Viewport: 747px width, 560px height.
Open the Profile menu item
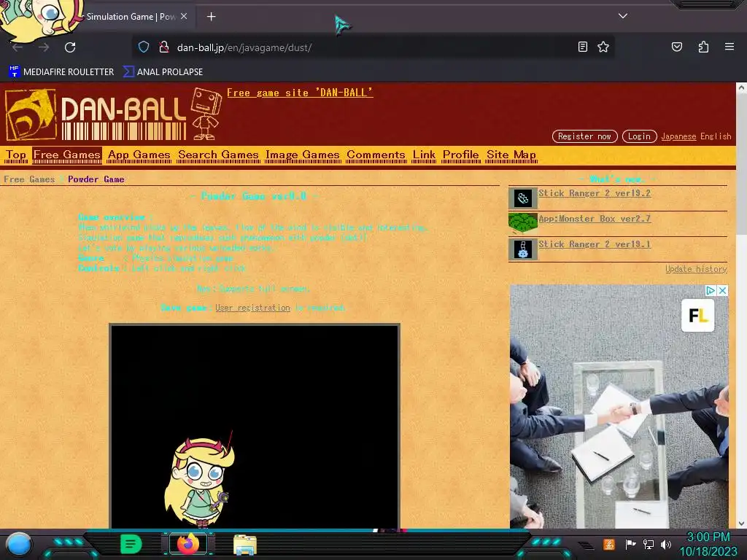click(x=461, y=155)
